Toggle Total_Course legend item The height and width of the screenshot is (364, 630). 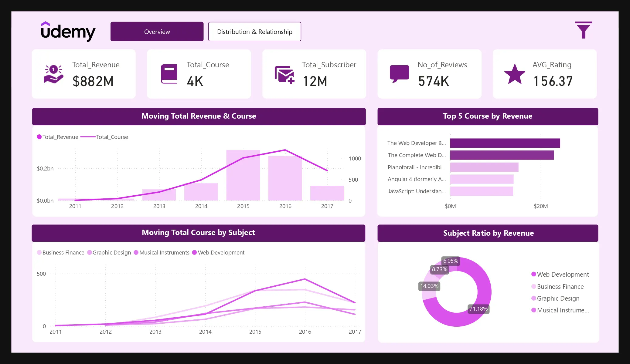pyautogui.click(x=112, y=137)
